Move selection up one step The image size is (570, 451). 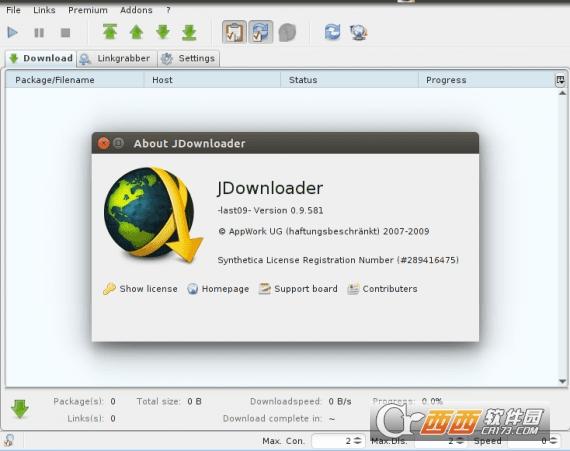[136, 32]
